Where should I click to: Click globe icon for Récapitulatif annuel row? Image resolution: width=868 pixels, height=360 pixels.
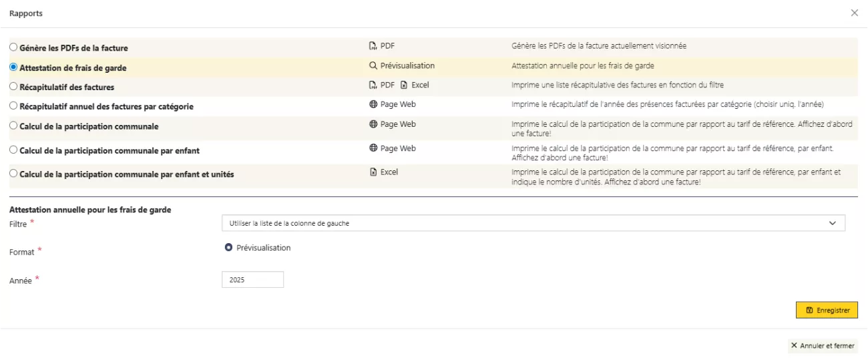[x=373, y=105]
